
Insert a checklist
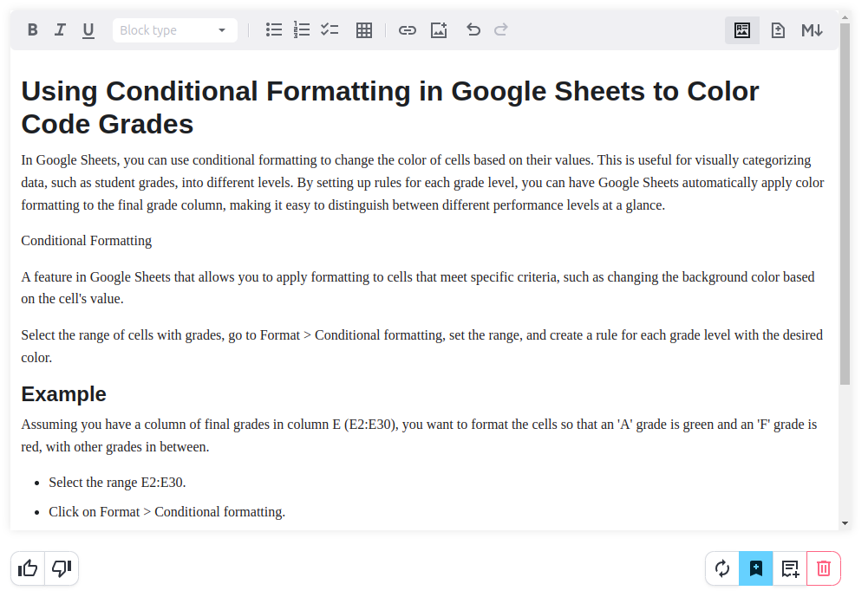tap(330, 29)
